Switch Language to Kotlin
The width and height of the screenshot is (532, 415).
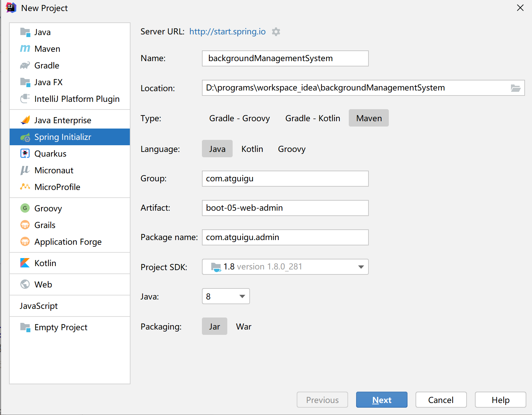point(252,149)
